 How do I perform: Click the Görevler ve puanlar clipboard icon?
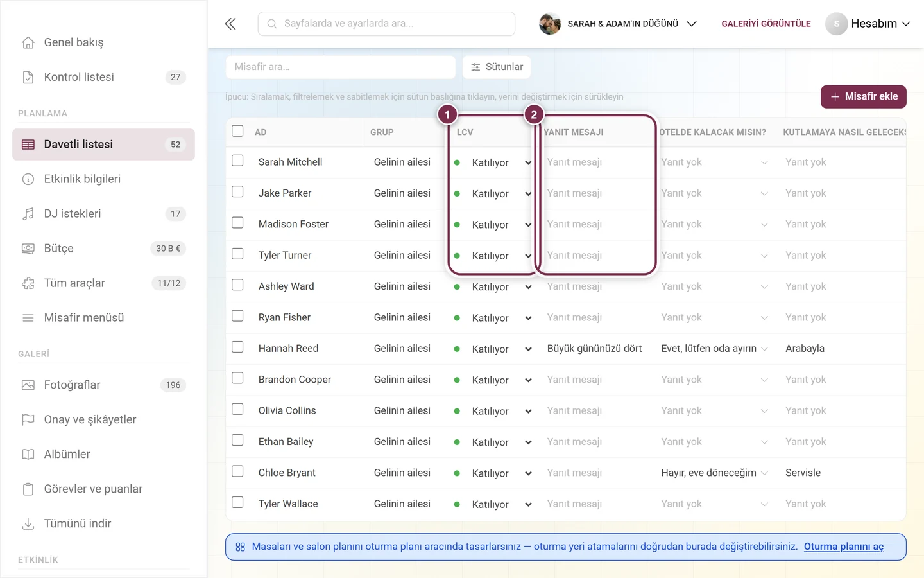(28, 489)
